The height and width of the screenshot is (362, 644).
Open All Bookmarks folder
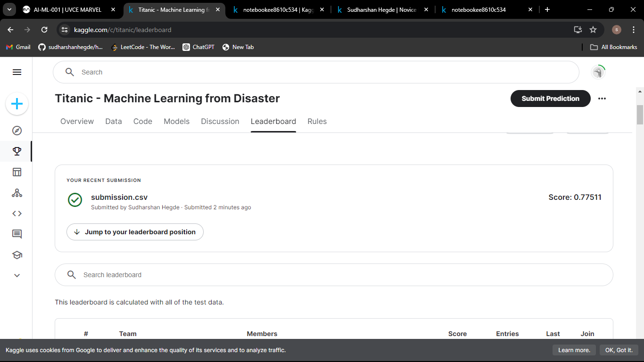614,47
